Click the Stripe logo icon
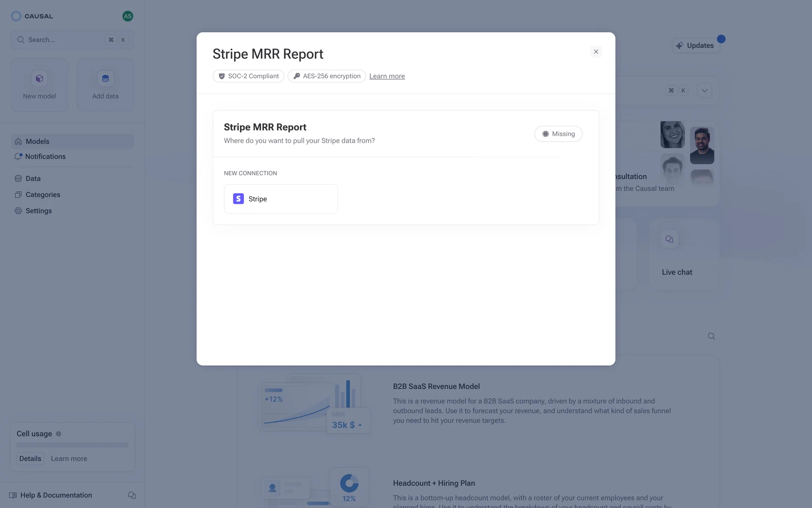 [x=238, y=199]
